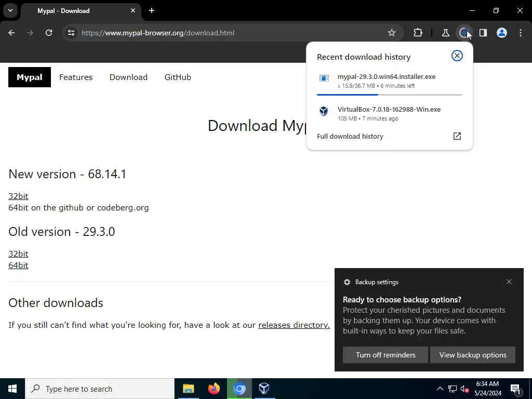Image resolution: width=532 pixels, height=399 pixels.
Task: Open Chrome three-dot menu
Action: click(x=521, y=33)
